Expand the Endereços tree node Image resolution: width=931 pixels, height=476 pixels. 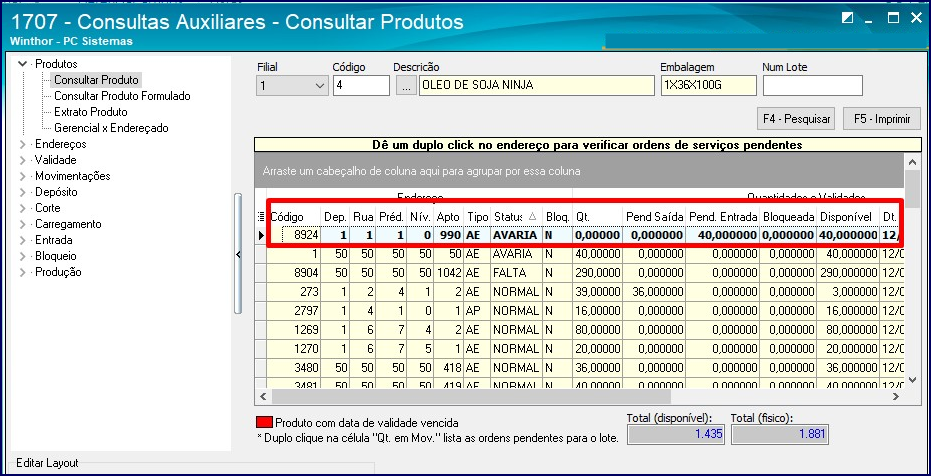pos(23,144)
